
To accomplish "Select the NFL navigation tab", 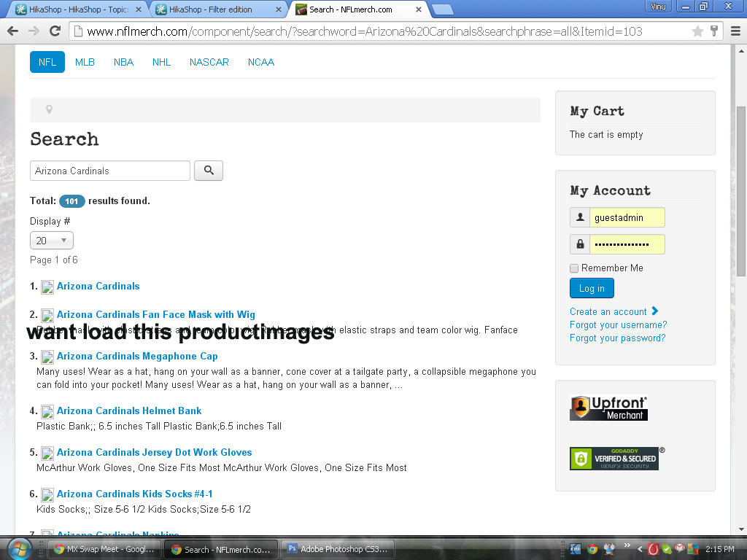I will 47,63.
